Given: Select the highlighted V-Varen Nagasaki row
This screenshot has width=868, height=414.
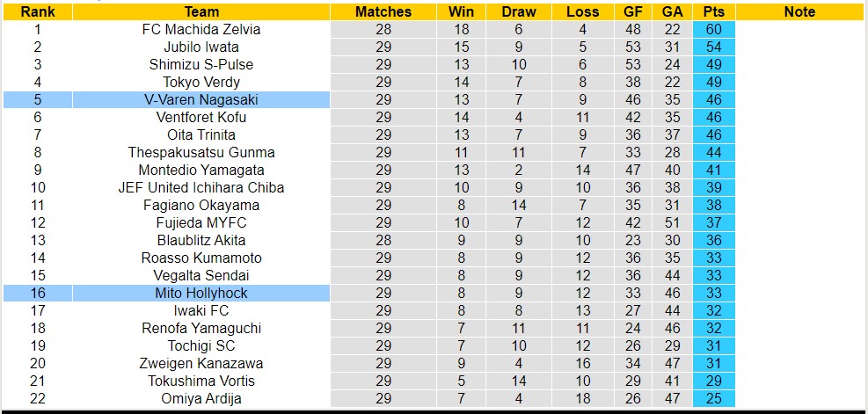Looking at the screenshot, I should (201, 99).
